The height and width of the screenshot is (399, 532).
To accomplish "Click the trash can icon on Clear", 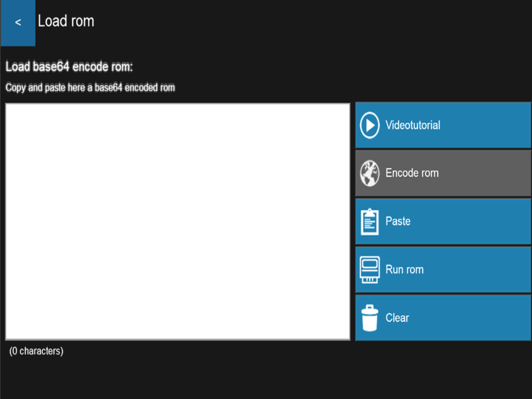I will point(370,318).
